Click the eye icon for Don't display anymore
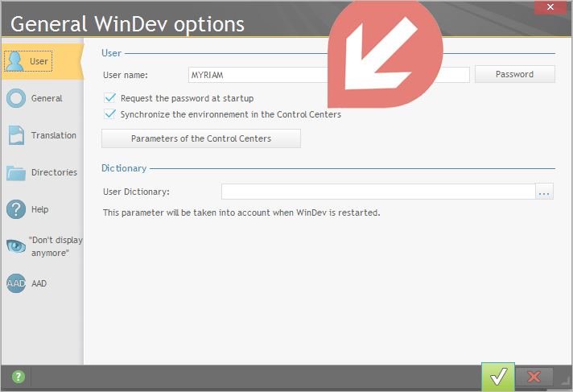573x392 pixels. (x=16, y=246)
